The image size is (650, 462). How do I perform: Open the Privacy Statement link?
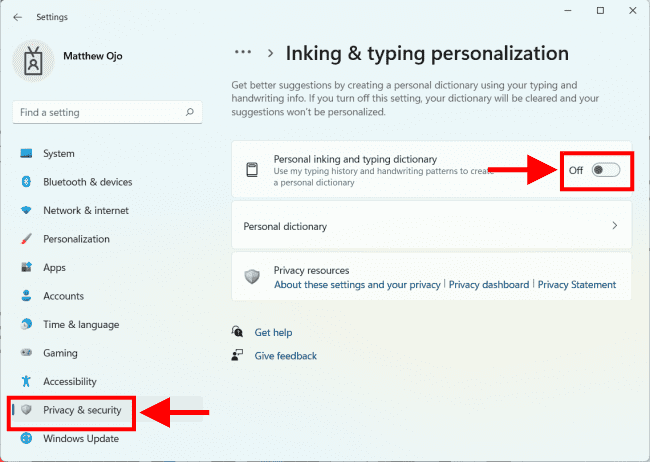coord(576,285)
